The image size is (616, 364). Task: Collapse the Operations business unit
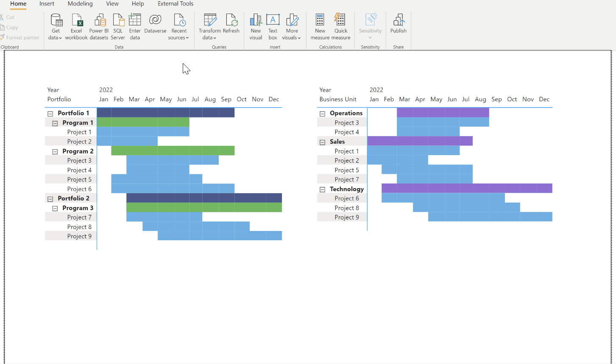point(322,113)
